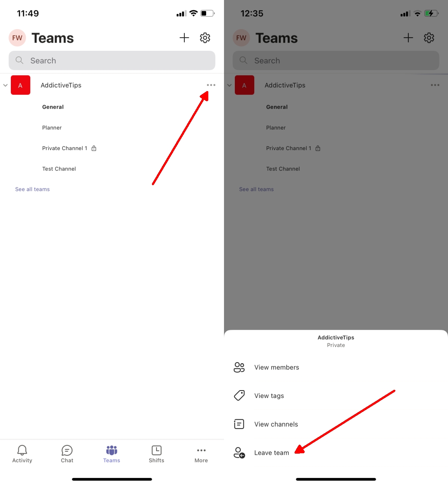Collapse AddictiveTips chevron on dimmed right screen
This screenshot has width=448, height=485.
click(229, 85)
